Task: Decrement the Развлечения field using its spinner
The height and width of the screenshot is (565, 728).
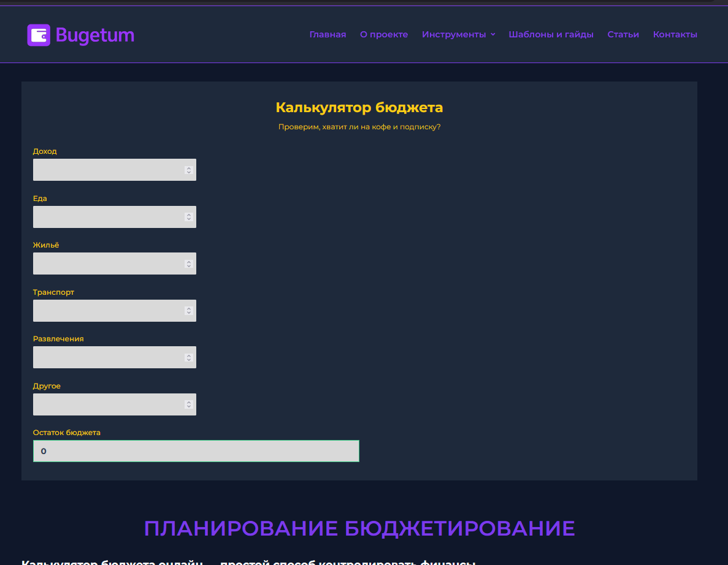Action: (189, 360)
